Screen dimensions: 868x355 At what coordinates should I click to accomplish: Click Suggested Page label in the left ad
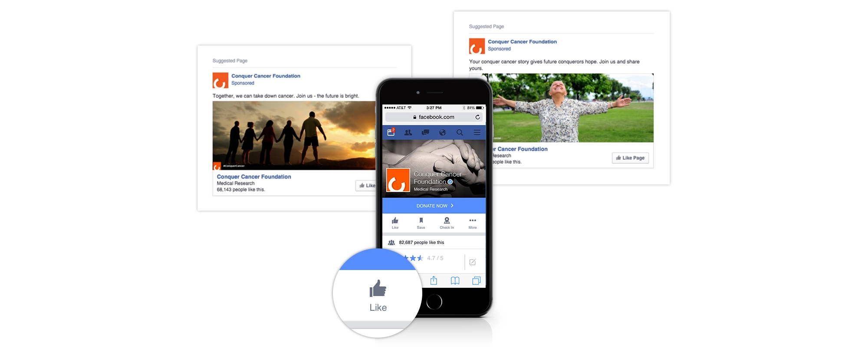[230, 61]
